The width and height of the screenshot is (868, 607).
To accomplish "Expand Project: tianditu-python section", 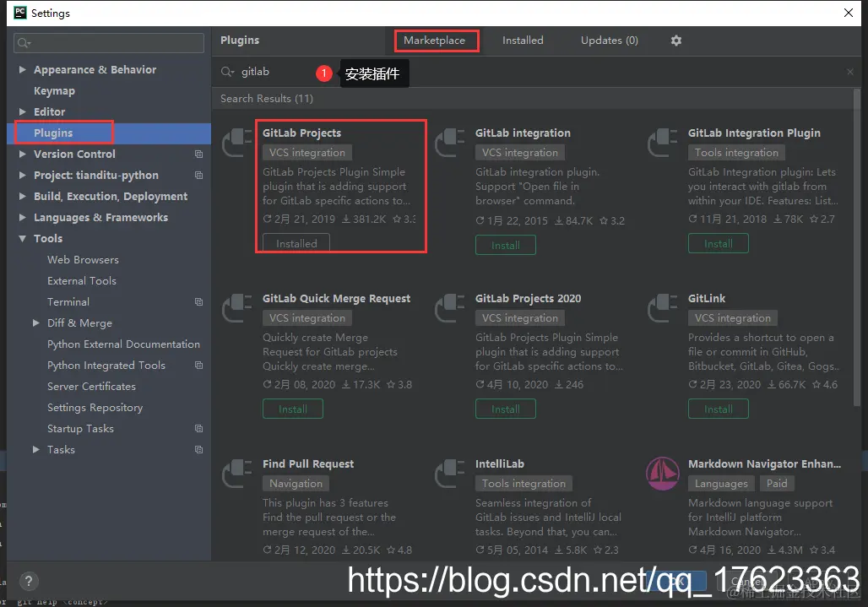I will 22,175.
